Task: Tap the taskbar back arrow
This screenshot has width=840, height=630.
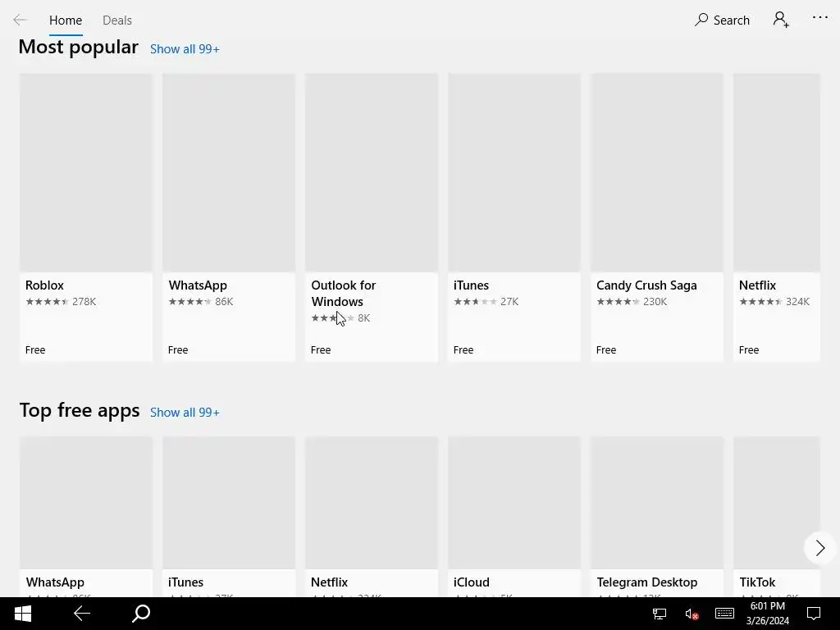Action: [x=82, y=614]
